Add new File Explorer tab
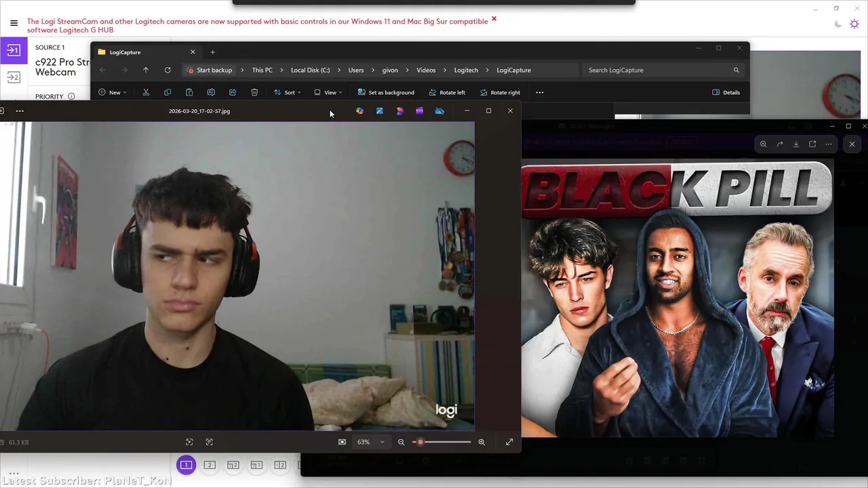This screenshot has width=868, height=488. tap(212, 52)
